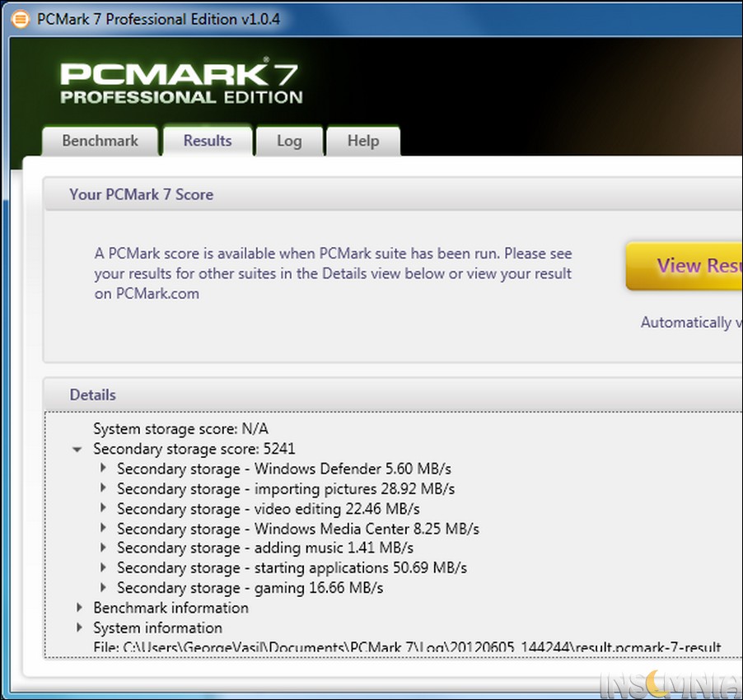
Task: Expand the Benchmark information node
Action: coord(79,607)
